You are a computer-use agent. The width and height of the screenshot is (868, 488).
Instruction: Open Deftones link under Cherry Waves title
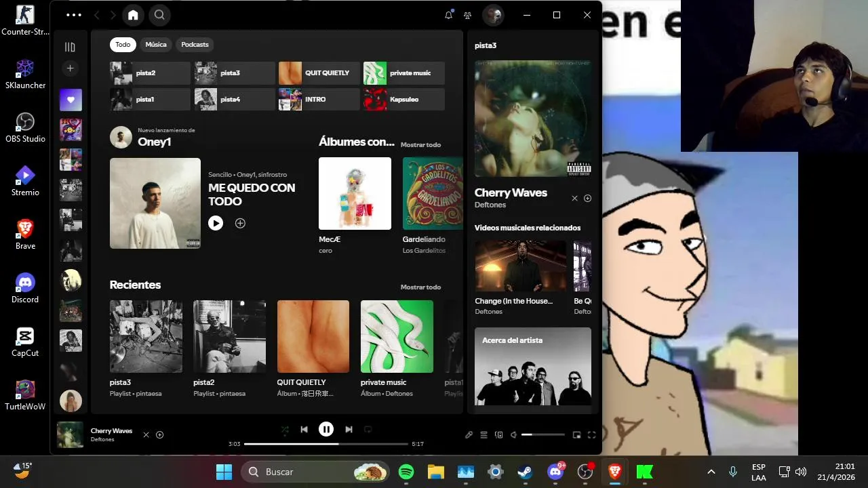tap(490, 205)
